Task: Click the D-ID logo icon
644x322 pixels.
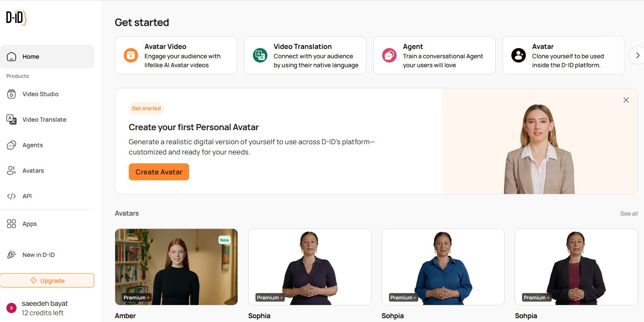Action: tap(16, 17)
